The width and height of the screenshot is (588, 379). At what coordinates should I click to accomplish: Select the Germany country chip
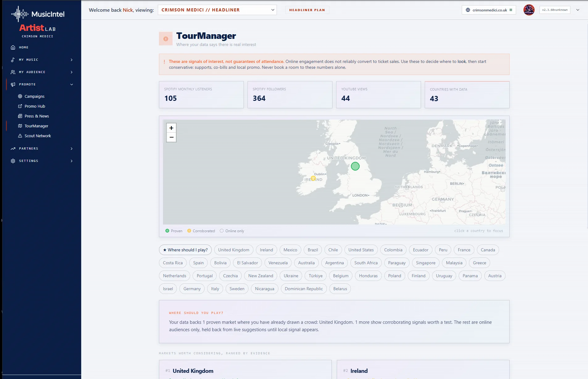(x=192, y=289)
